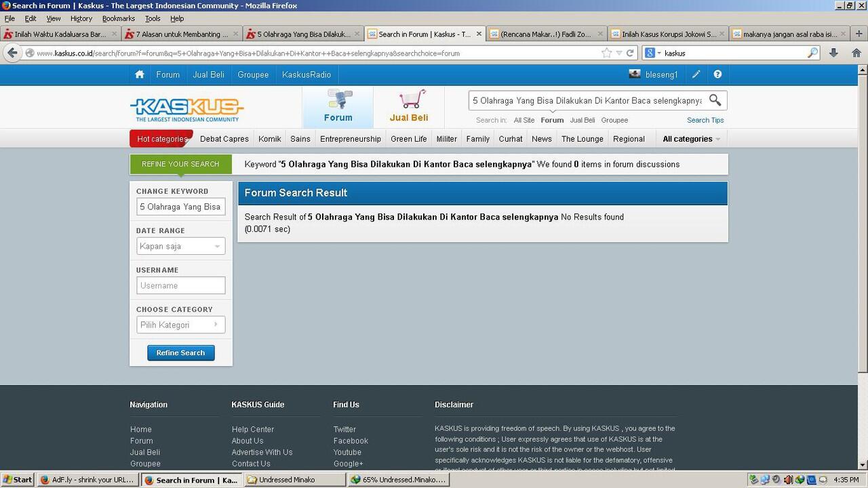The height and width of the screenshot is (488, 868).
Task: Open AdF.ly taskbar window
Action: (88, 480)
